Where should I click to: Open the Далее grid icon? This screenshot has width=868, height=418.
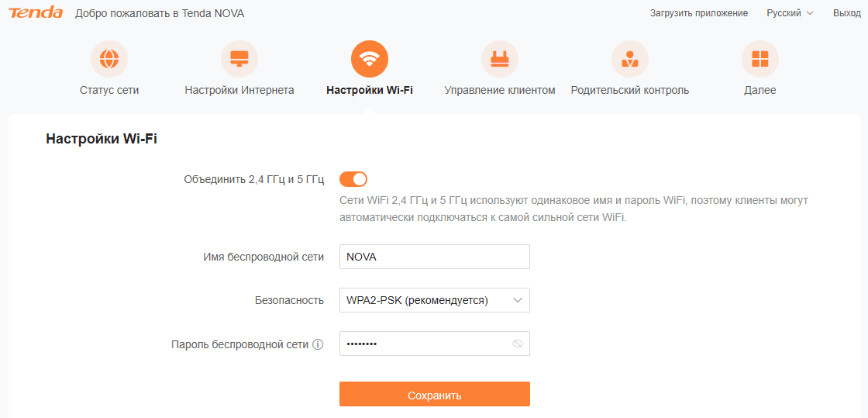760,59
